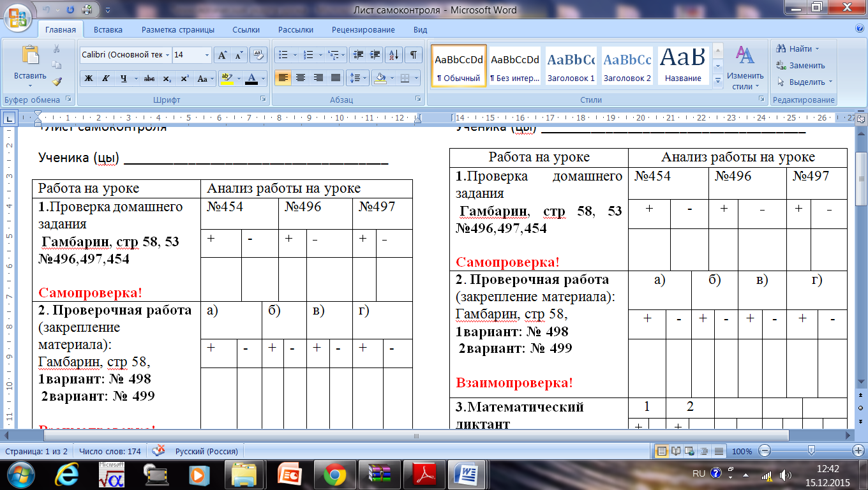Click the Copy icon in clipboard group
The width and height of the screenshot is (868, 490).
pyautogui.click(x=56, y=65)
